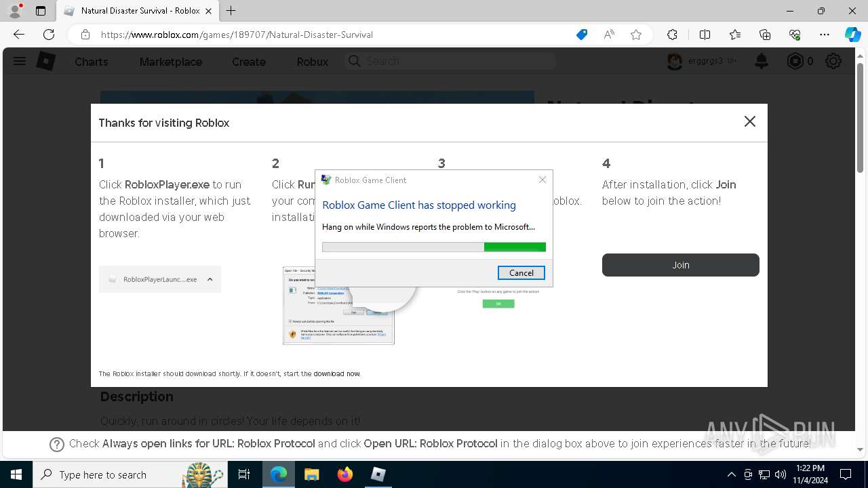
Task: Open File Explorer from the taskbar
Action: tap(311, 474)
